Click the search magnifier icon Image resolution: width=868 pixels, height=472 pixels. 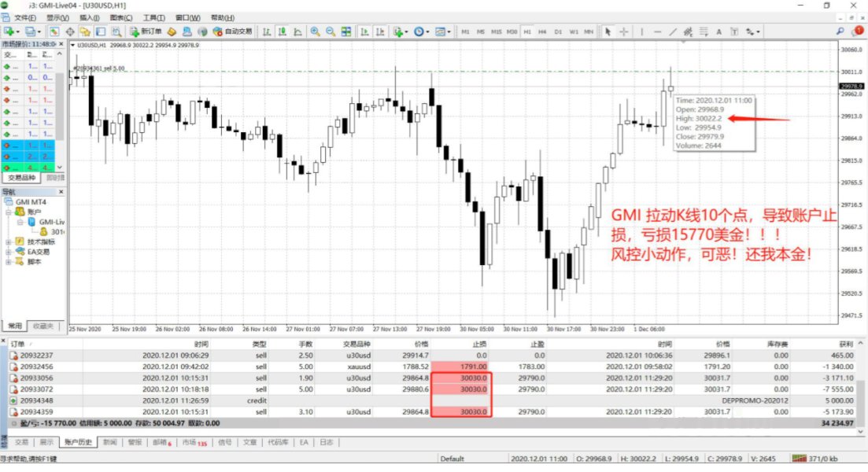(x=840, y=31)
